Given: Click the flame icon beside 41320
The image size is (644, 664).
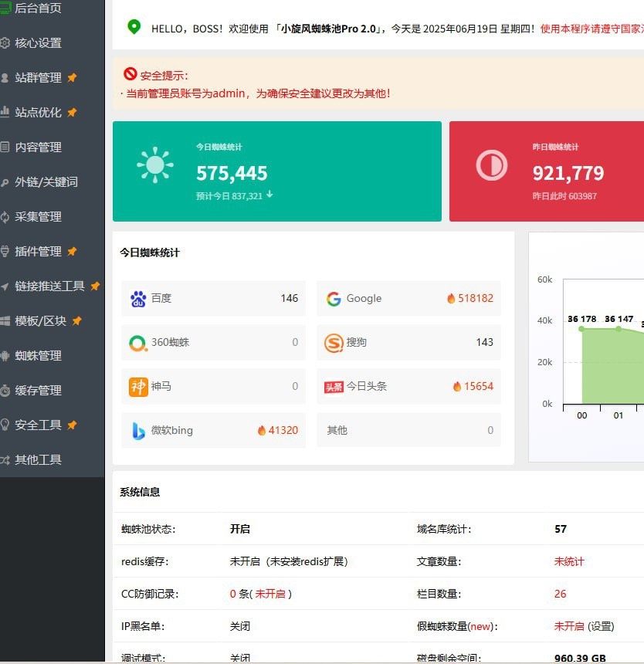Looking at the screenshot, I should 262,431.
